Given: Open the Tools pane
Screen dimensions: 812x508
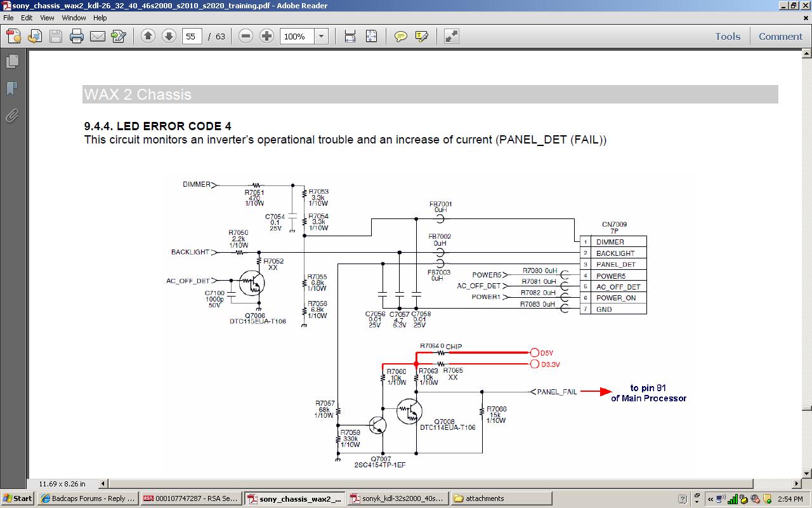Looking at the screenshot, I should [x=728, y=36].
